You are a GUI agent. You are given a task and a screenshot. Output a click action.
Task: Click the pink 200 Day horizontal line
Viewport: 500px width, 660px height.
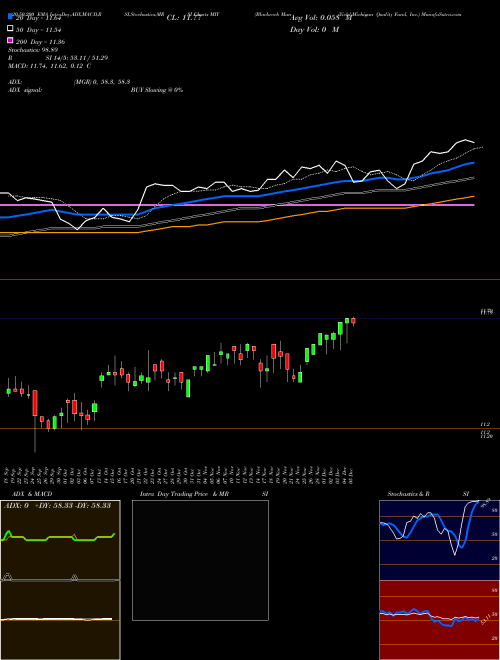coord(237,205)
